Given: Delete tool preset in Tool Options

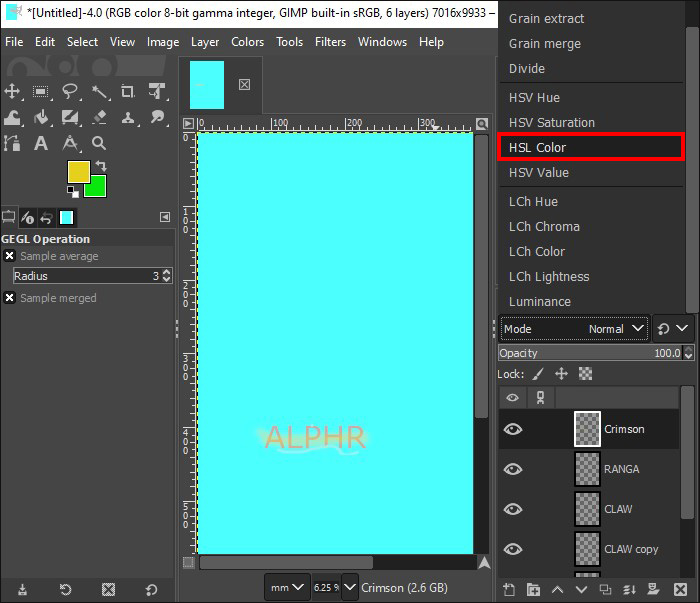Looking at the screenshot, I should 108,590.
